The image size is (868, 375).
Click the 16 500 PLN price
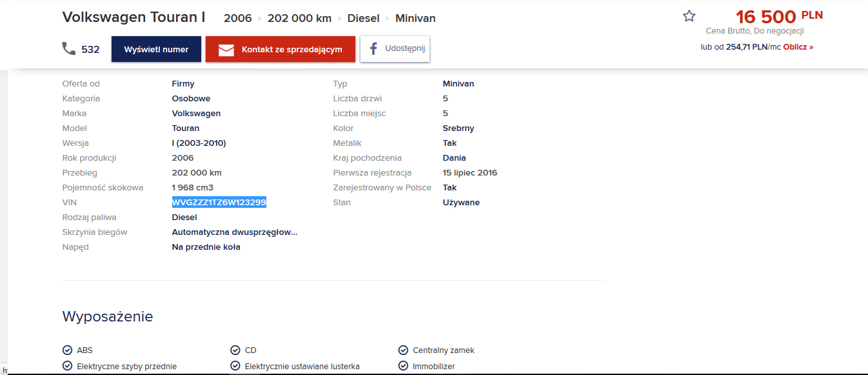point(778,17)
